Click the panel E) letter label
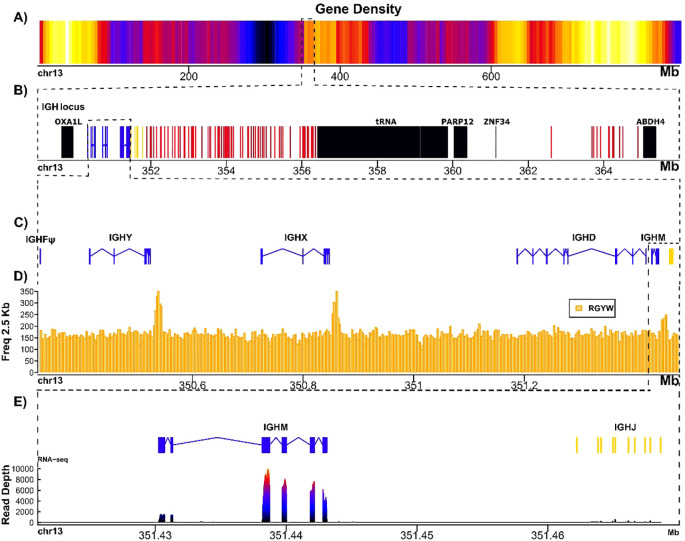Screen dimensions: 685x541 pos(20,402)
